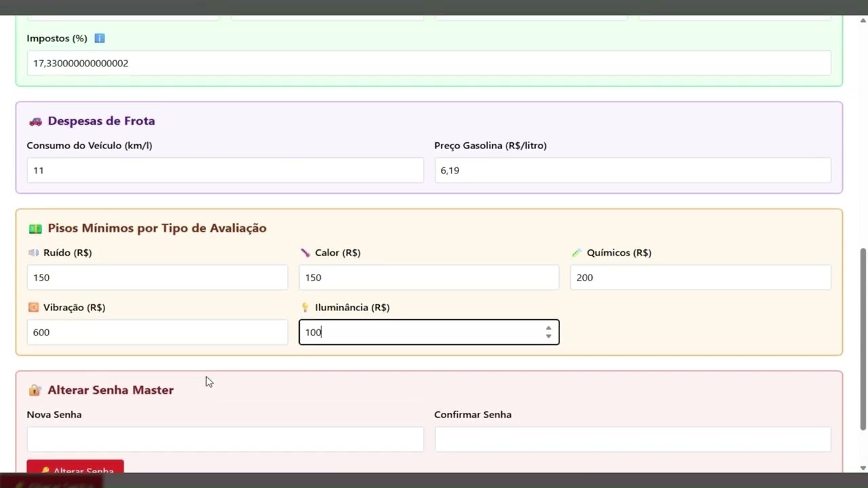The image size is (868, 488).
Task: Click the Iluminância (R$) input field
Action: (x=429, y=332)
